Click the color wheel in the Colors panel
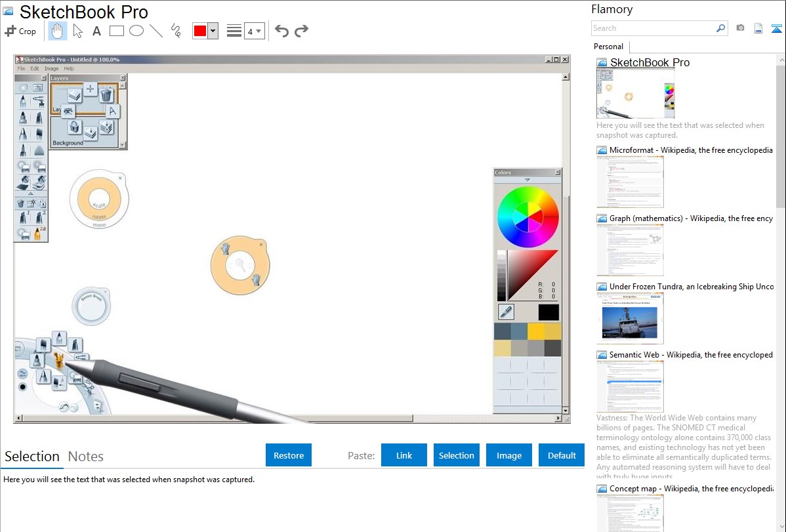Image resolution: width=786 pixels, height=532 pixels. [527, 216]
